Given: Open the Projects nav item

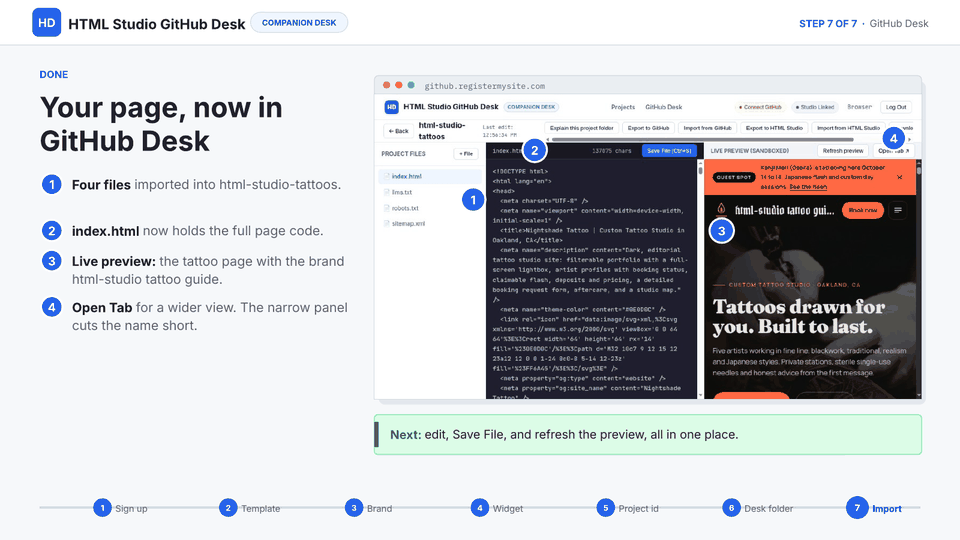Looking at the screenshot, I should [623, 107].
